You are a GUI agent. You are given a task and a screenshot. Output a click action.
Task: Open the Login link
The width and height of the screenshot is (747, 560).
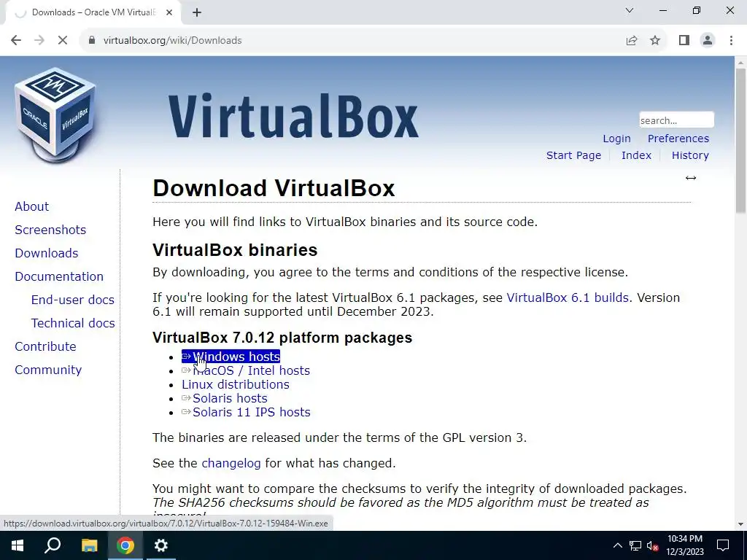click(616, 139)
